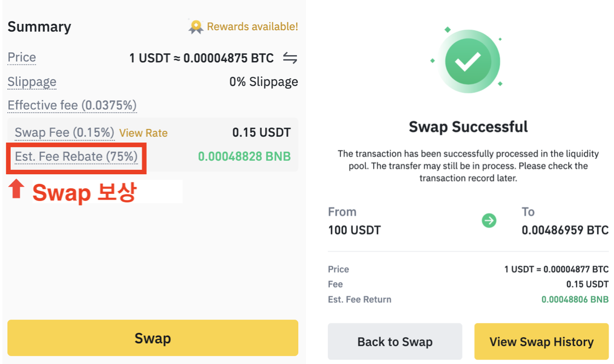614x364 pixels.
Task: Click the price reverse arrows icon beside BTC
Action: pyautogui.click(x=290, y=58)
